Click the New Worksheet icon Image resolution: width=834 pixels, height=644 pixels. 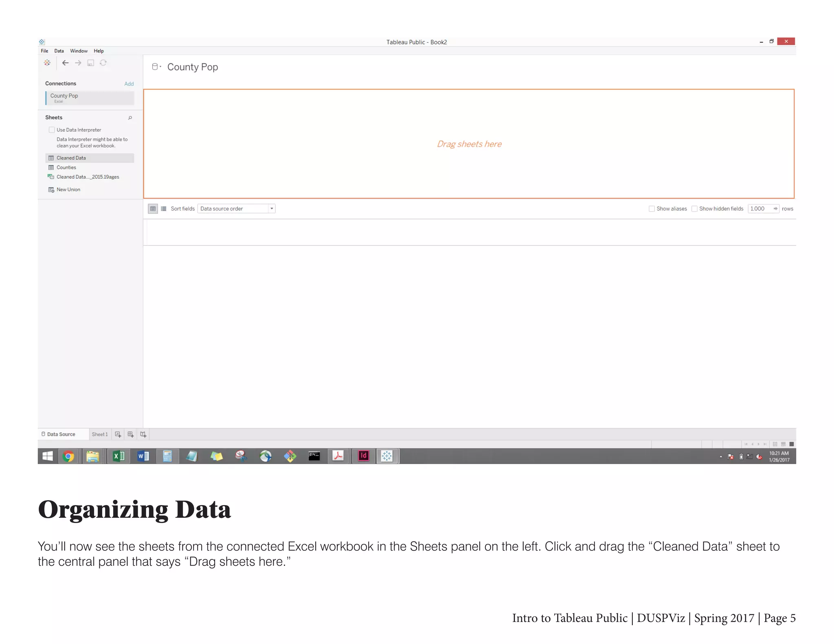[x=118, y=434]
